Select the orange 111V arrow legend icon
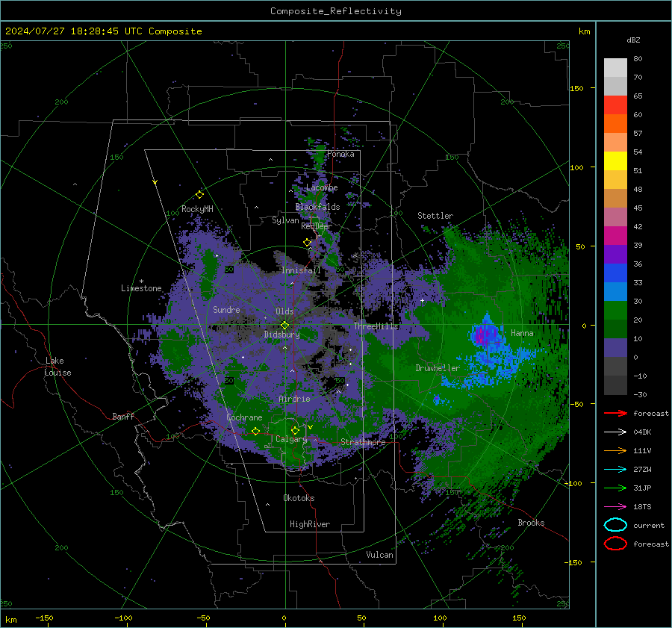Screen dimensions: 672x628 pyautogui.click(x=615, y=450)
